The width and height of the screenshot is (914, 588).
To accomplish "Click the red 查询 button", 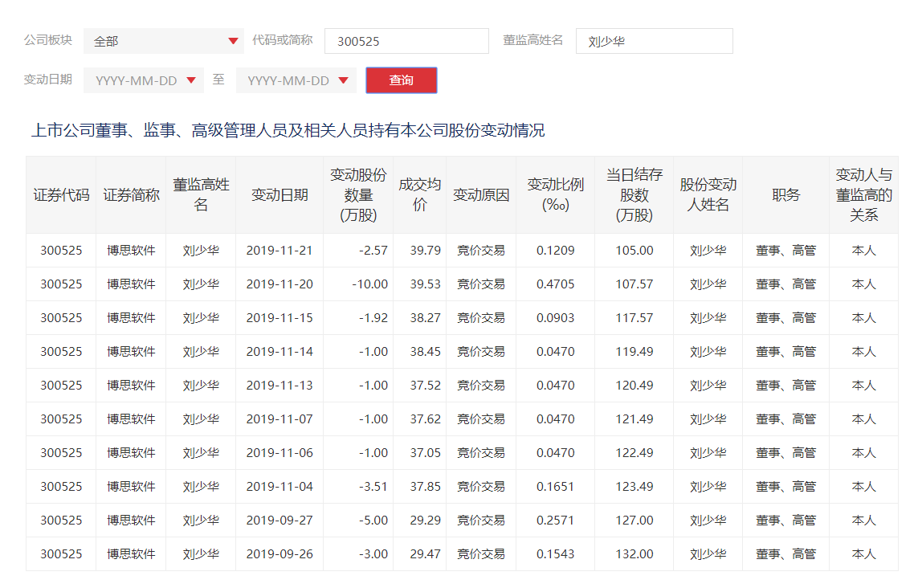I will pos(401,80).
